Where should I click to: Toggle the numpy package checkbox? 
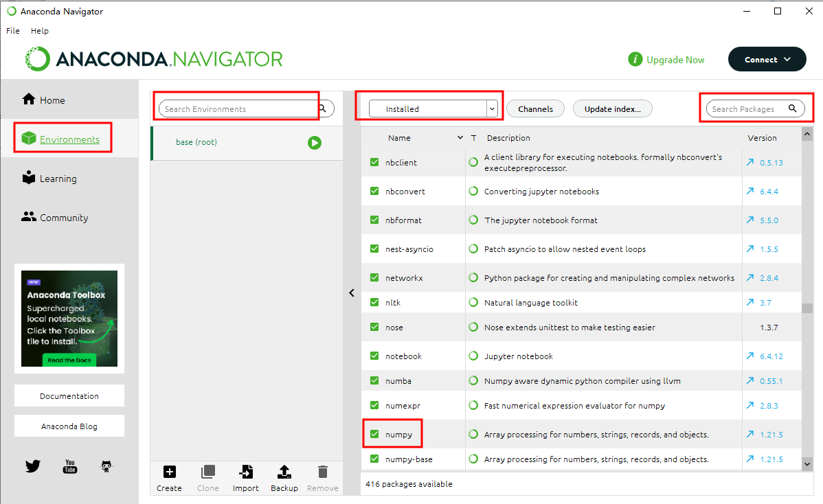[374, 434]
